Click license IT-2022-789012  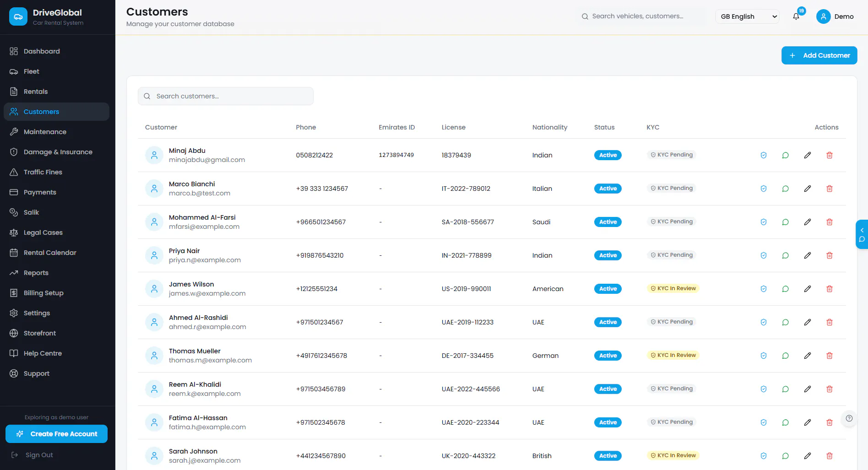tap(466, 189)
